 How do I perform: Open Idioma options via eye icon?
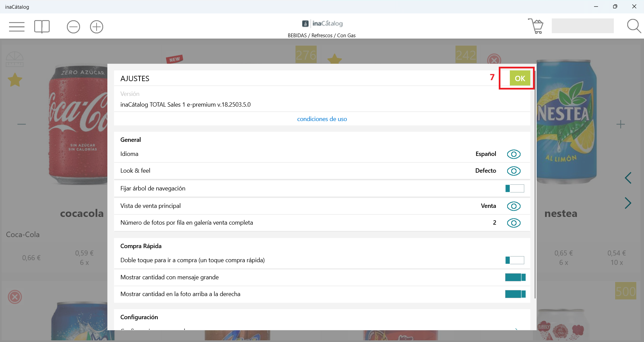click(514, 154)
